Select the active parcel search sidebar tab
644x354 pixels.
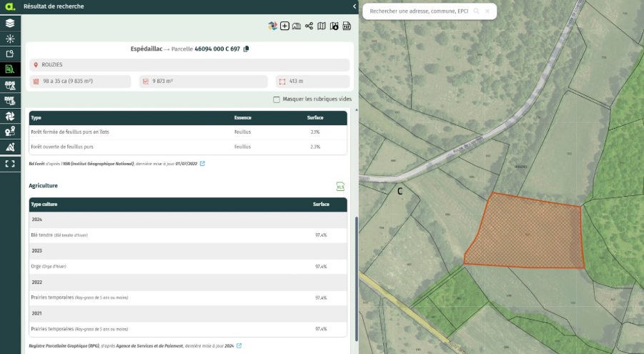(10, 69)
